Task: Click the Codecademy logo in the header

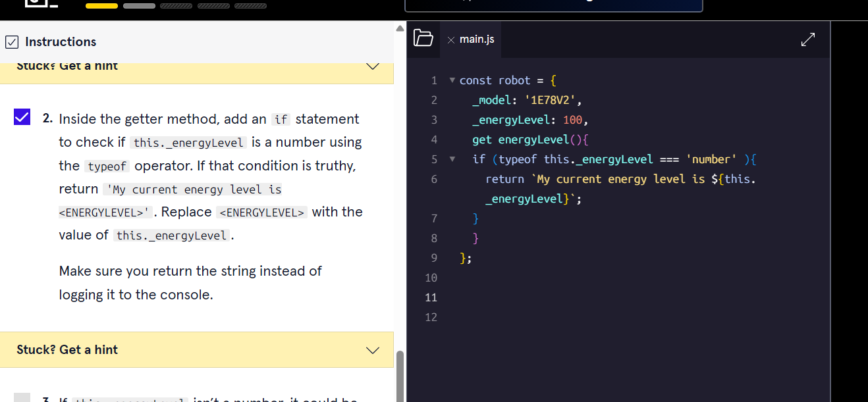Action: (41, 3)
